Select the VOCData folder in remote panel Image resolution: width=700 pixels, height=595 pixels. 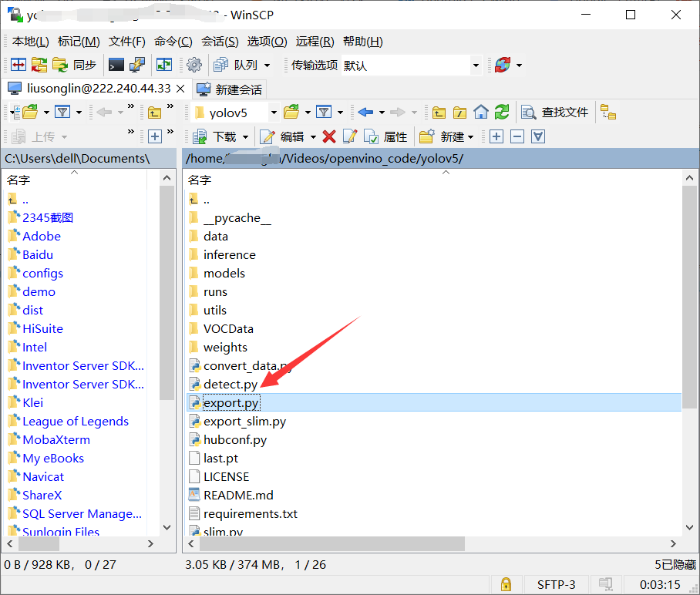228,329
